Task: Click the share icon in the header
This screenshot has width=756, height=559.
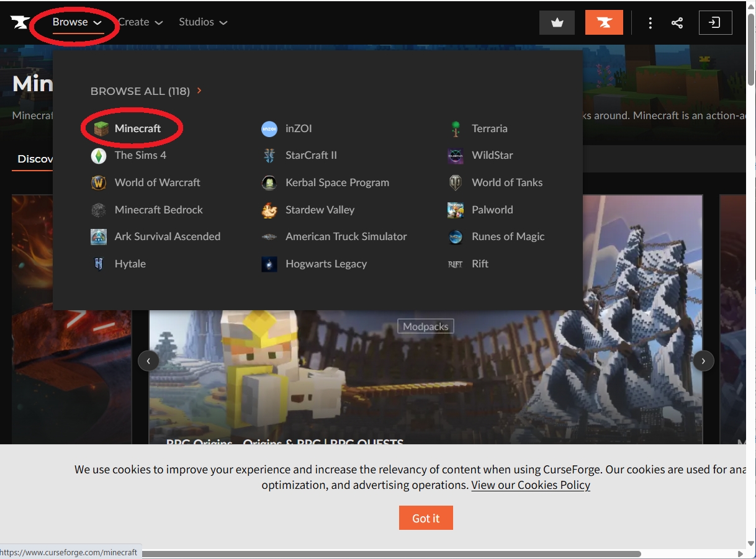Action: [677, 22]
